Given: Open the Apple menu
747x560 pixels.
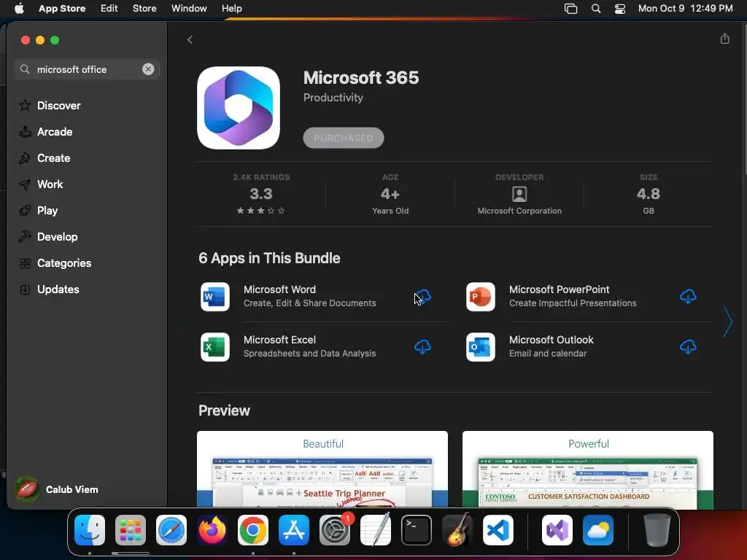Looking at the screenshot, I should tap(19, 8).
